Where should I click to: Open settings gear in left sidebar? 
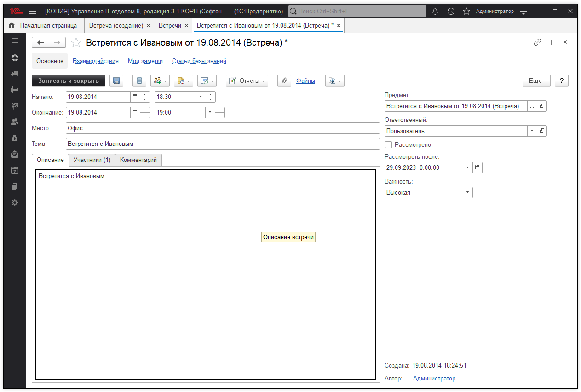coord(15,202)
